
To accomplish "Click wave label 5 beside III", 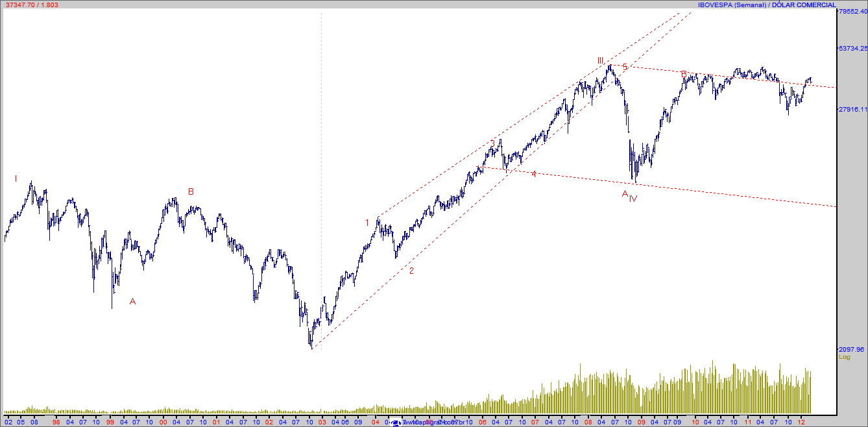I will [x=625, y=66].
